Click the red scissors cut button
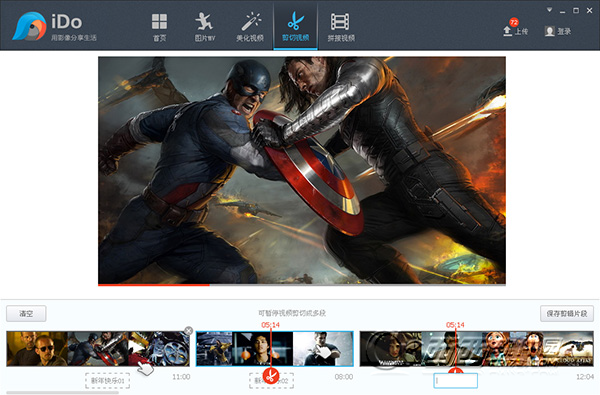600x395 pixels. click(x=271, y=375)
